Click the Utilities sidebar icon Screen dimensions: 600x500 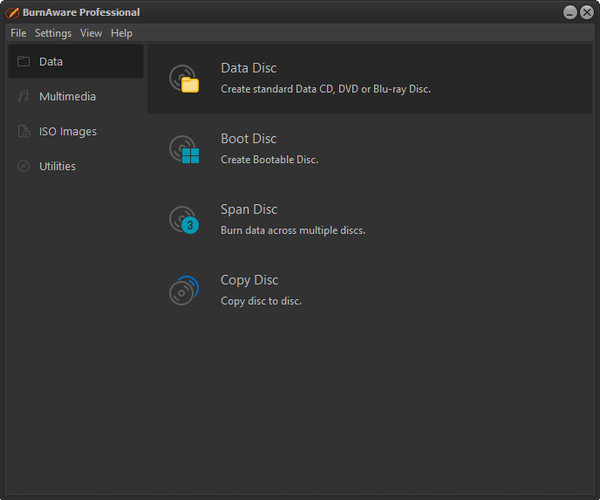23,167
